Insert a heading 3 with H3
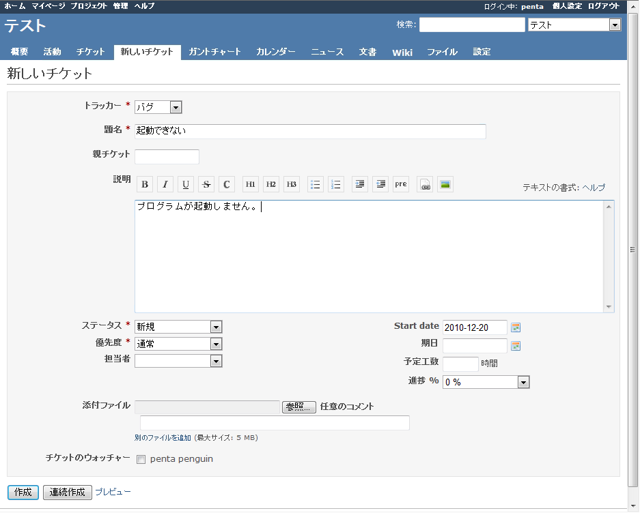The image size is (640, 513). (291, 184)
